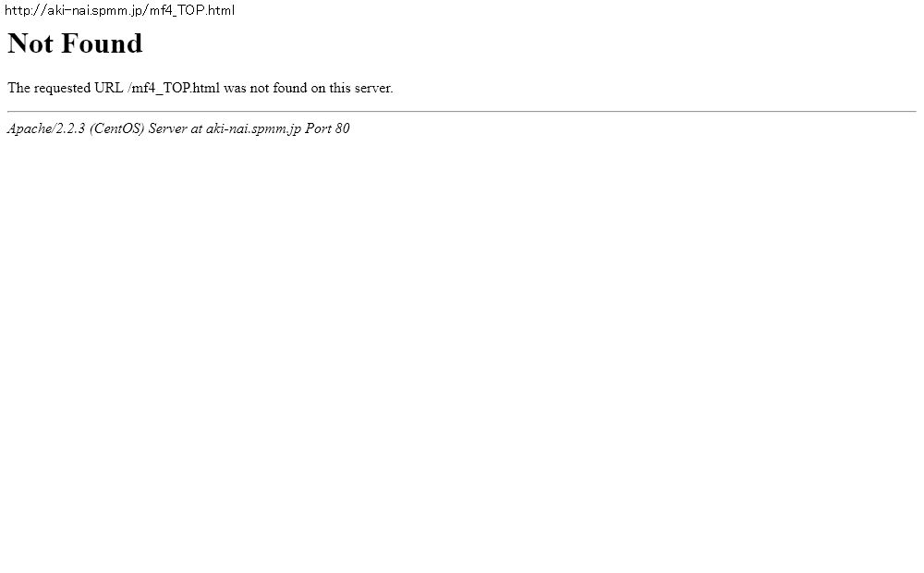The width and height of the screenshot is (924, 573).
Task: Click the "Port 80" text
Action: tap(327, 128)
